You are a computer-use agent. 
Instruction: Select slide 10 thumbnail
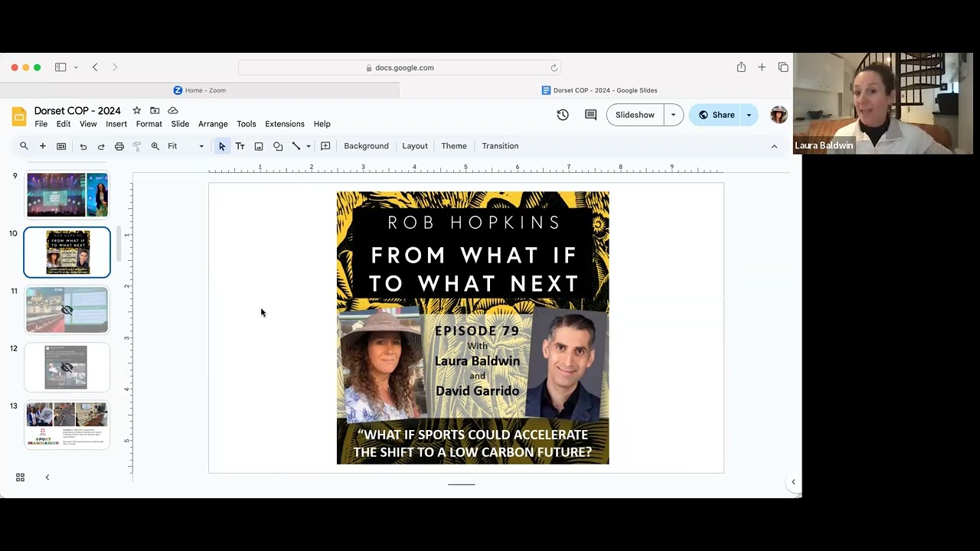click(67, 252)
